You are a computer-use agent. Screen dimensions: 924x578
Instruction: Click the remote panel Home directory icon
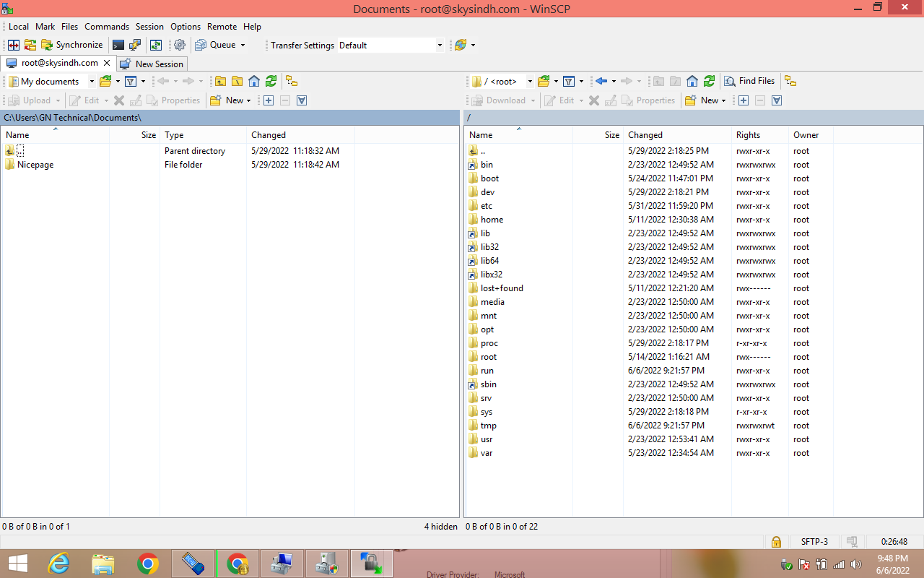point(692,81)
